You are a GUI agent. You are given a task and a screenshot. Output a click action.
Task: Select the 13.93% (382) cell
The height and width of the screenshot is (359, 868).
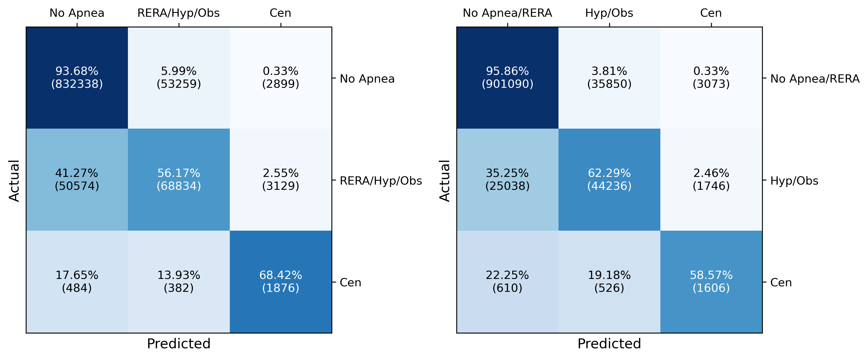point(179,281)
